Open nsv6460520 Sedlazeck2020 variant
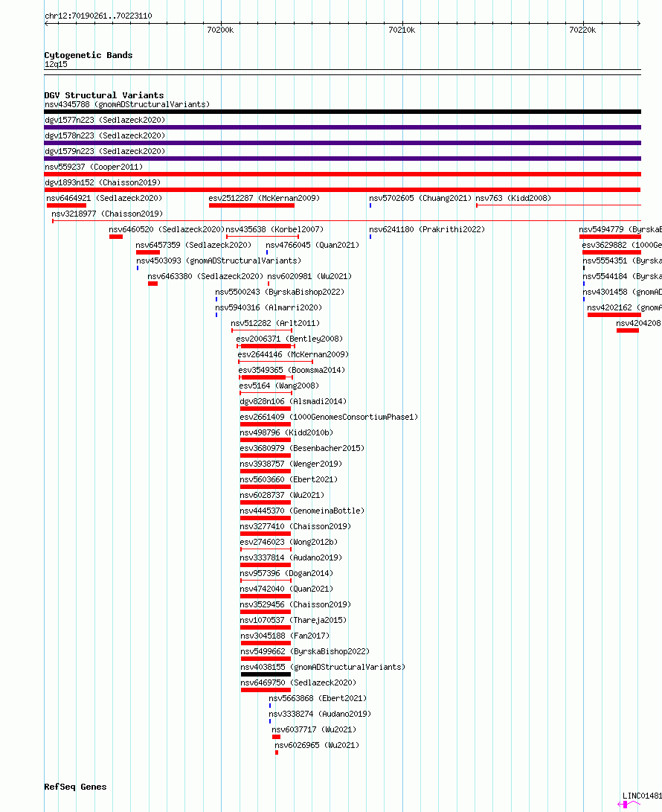662x812 pixels. pyautogui.click(x=167, y=229)
